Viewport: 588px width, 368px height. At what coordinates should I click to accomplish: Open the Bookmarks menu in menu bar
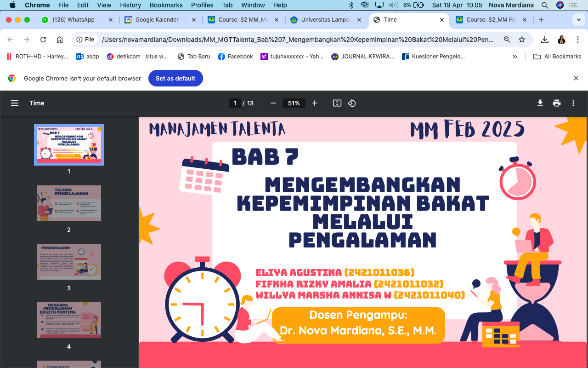[166, 5]
